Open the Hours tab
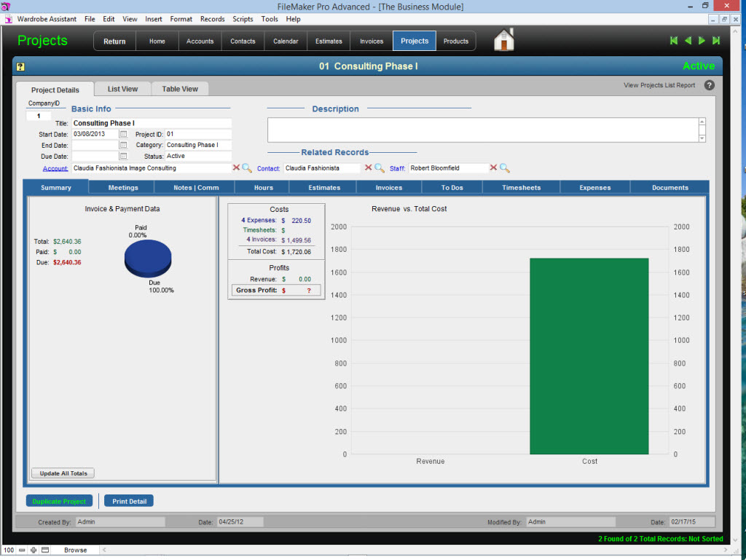746x560 pixels. [x=264, y=188]
